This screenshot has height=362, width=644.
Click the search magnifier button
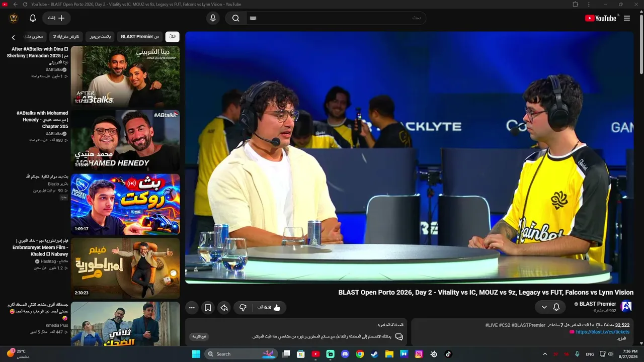(x=235, y=18)
